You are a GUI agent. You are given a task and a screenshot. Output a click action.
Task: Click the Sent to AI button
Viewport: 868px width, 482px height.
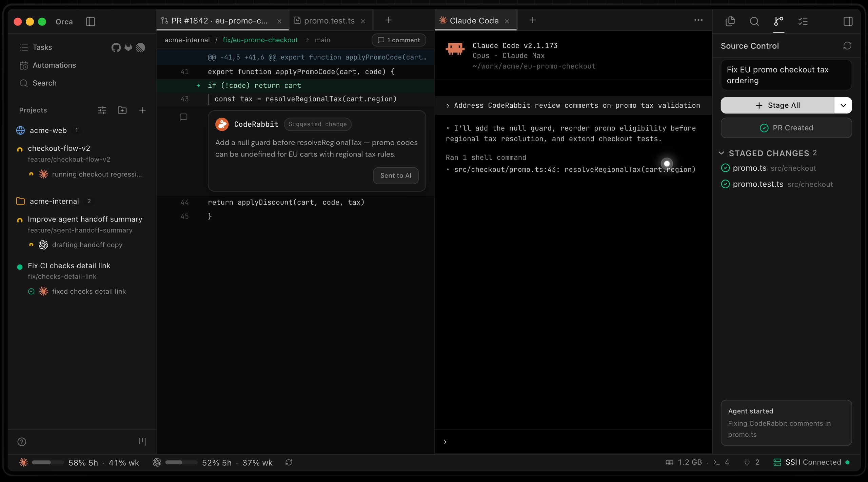click(x=396, y=175)
